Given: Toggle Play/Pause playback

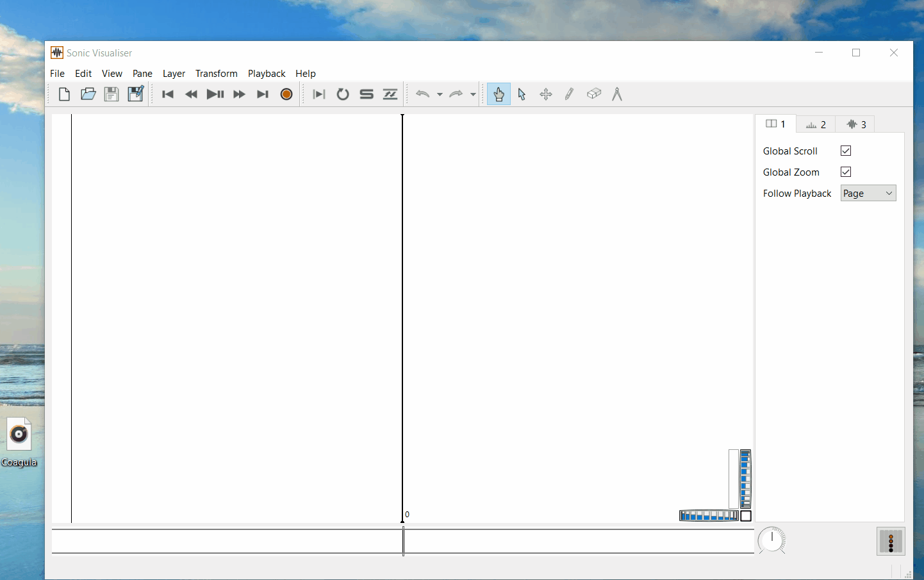Looking at the screenshot, I should [x=215, y=94].
